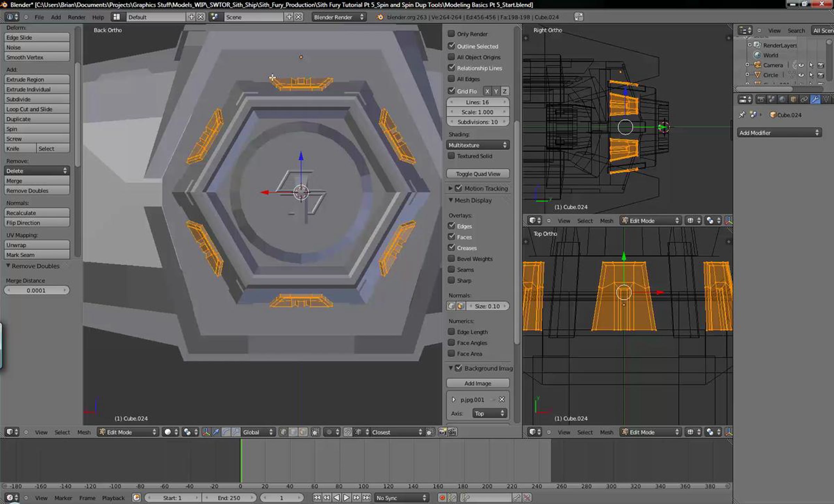Open the Mesh menu in main viewport header
Image resolution: width=834 pixels, height=504 pixels.
[84, 432]
